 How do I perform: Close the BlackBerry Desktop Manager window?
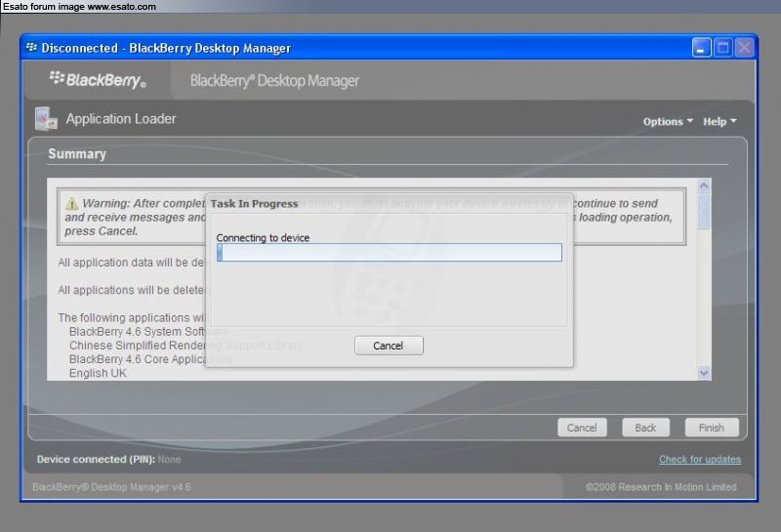click(x=745, y=48)
